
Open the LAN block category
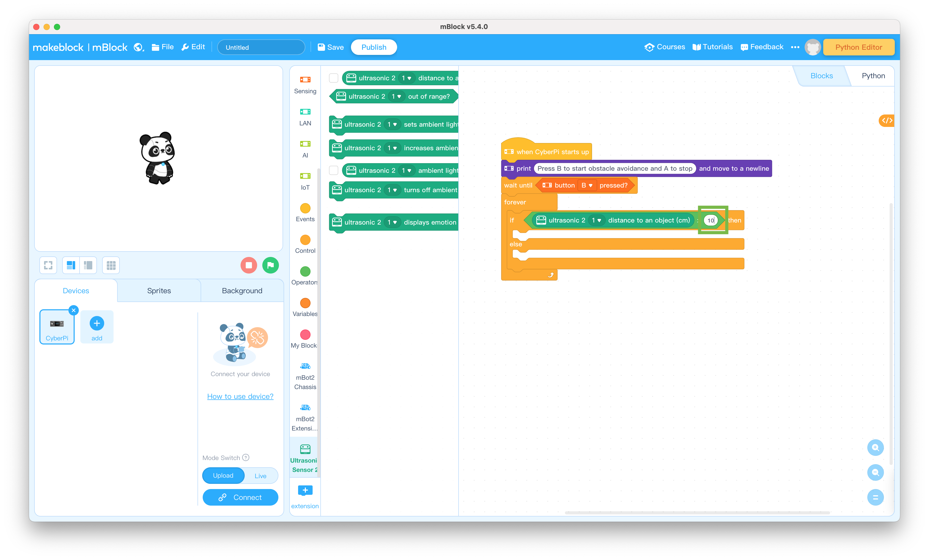point(305,117)
